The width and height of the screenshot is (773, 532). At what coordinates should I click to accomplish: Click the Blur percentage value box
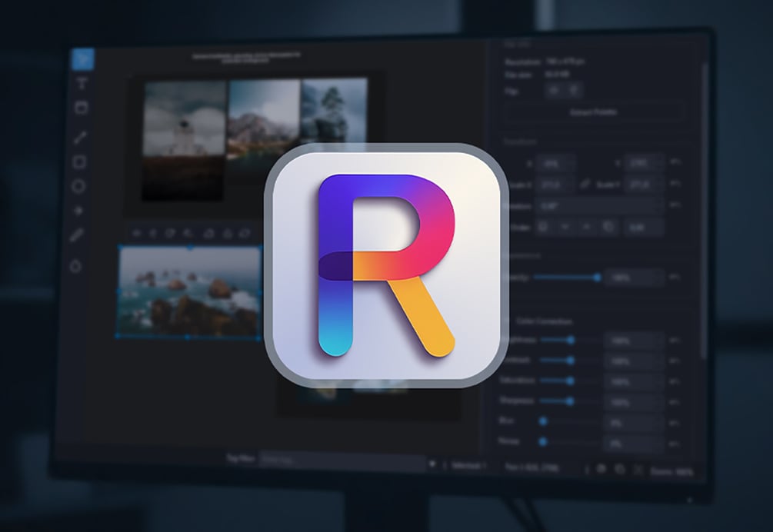(x=634, y=423)
